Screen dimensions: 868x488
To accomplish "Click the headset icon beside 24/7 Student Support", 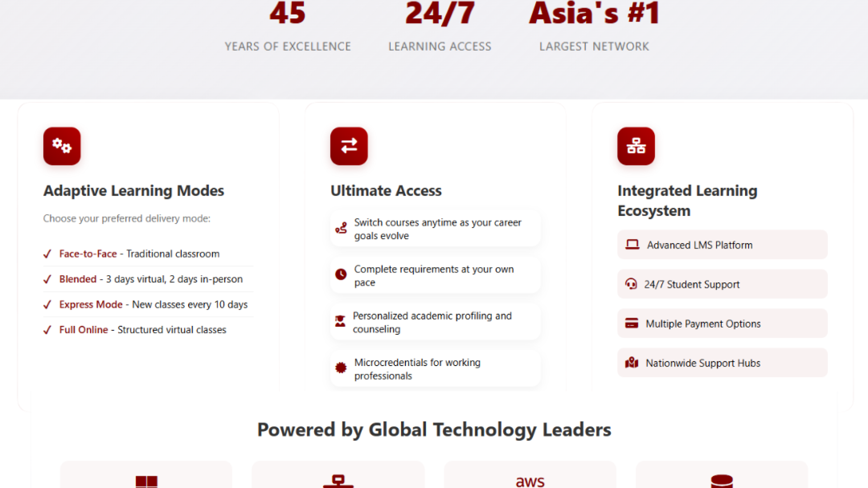I will click(631, 284).
